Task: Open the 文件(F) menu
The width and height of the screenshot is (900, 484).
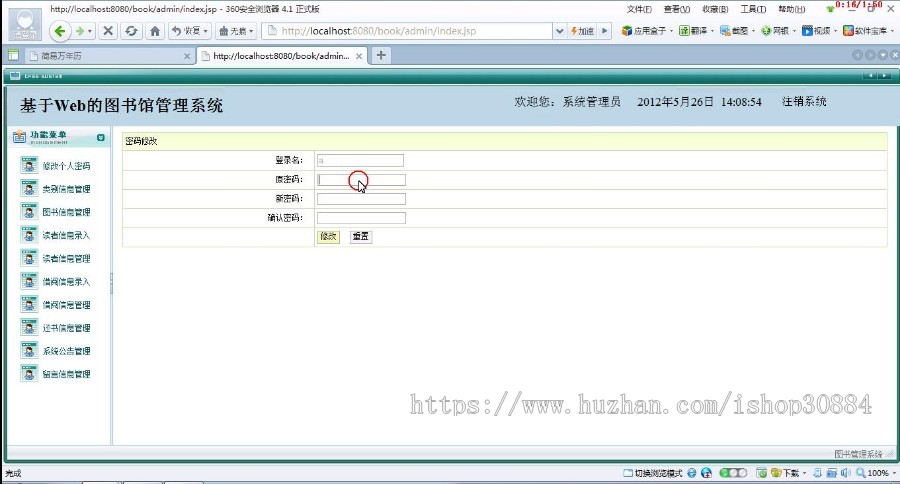Action: (639, 9)
